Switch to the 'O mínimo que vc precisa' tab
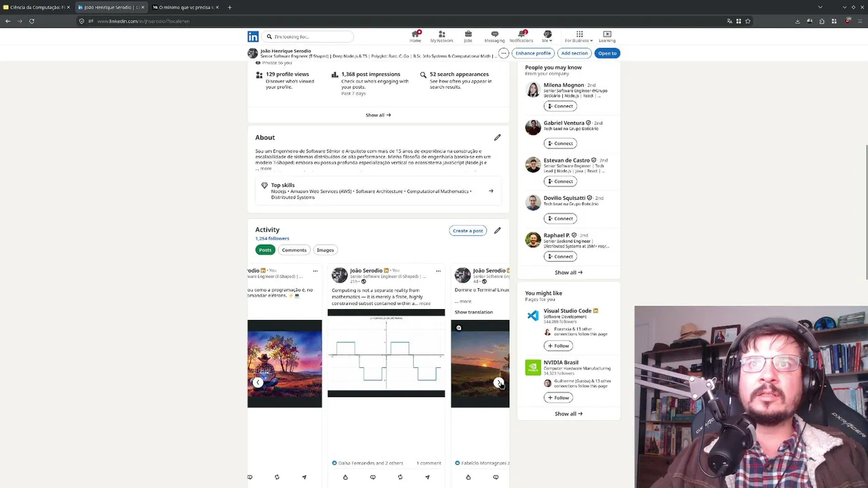This screenshot has height=488, width=868. click(185, 7)
